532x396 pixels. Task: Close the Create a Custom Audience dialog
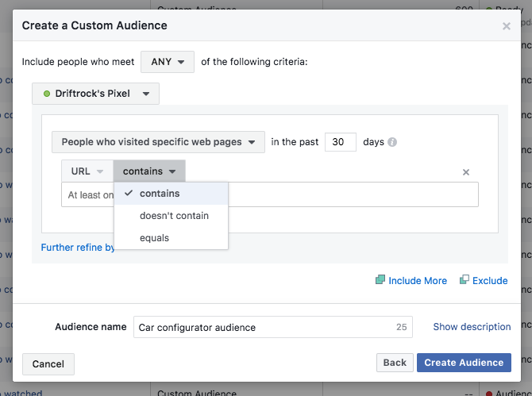507,26
